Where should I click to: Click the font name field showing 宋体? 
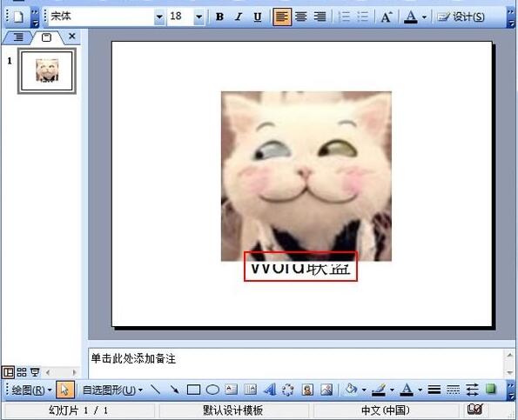(101, 17)
